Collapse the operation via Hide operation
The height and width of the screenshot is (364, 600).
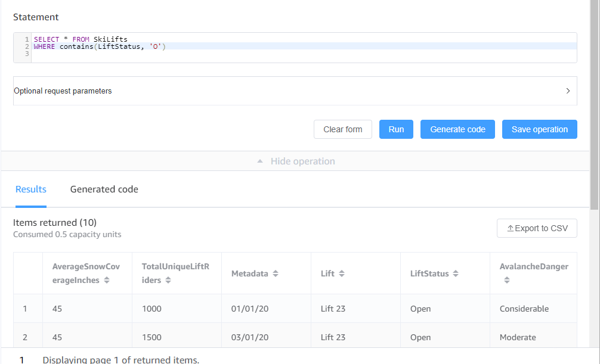point(303,161)
